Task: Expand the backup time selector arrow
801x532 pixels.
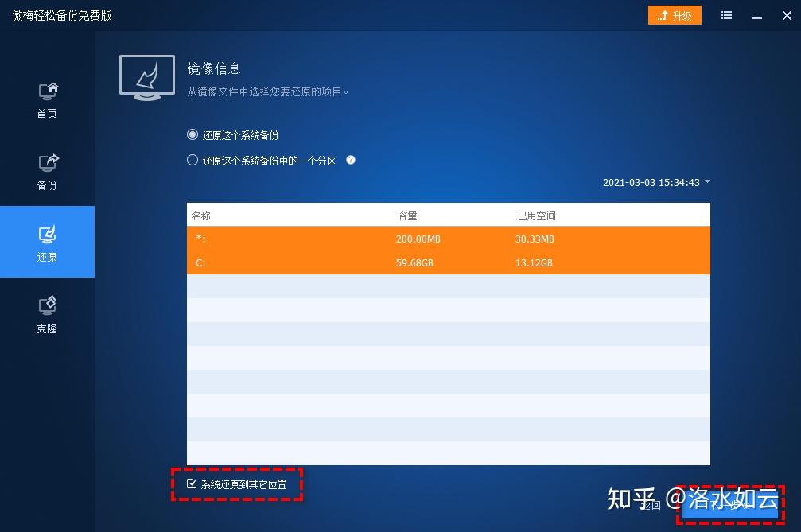Action: pyautogui.click(x=706, y=182)
